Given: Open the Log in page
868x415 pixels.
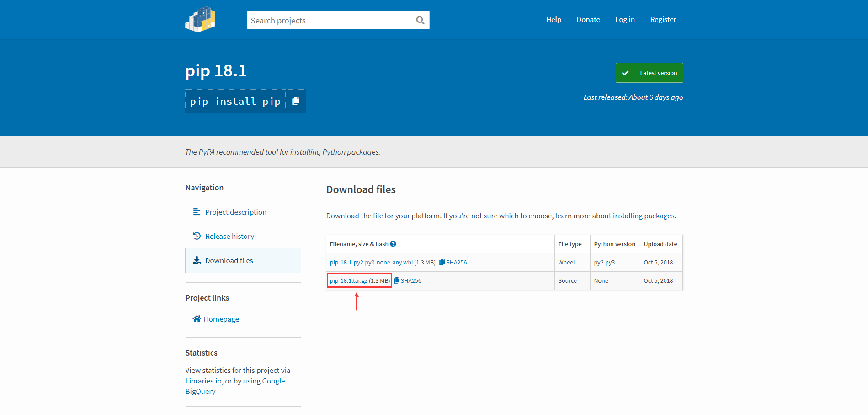Looking at the screenshot, I should [x=625, y=19].
